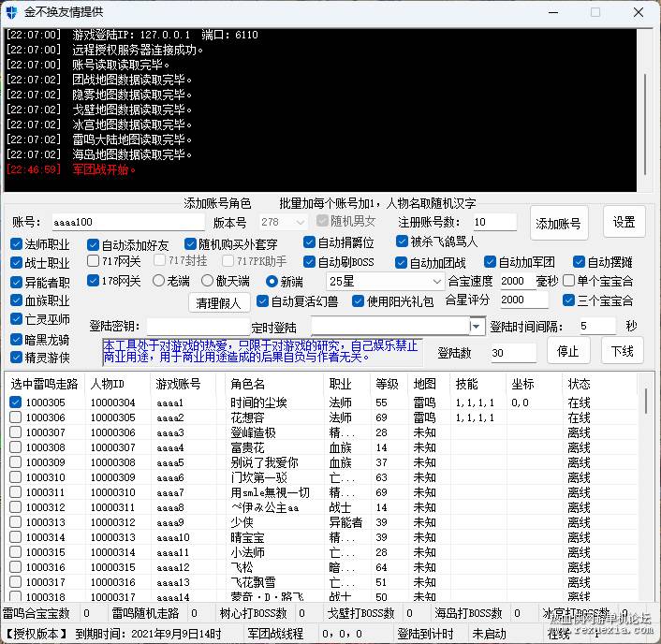Click the 到期时间 status bar entry

point(148,634)
